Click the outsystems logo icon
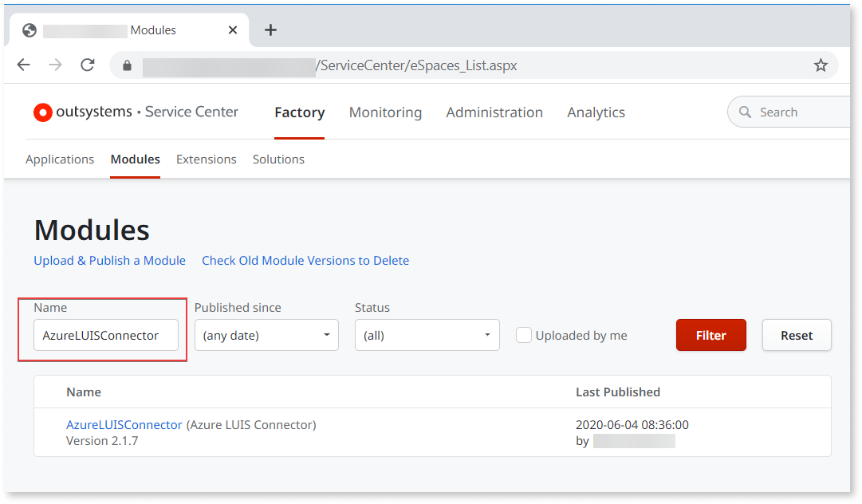 point(42,112)
